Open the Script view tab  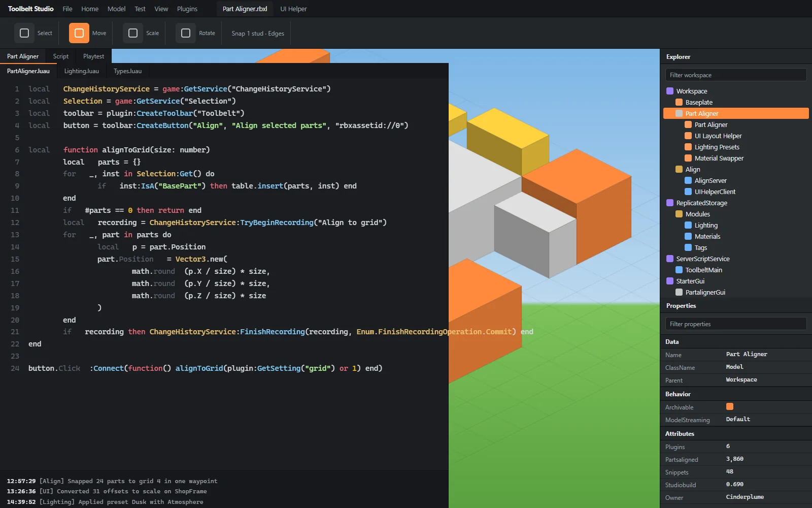point(61,56)
